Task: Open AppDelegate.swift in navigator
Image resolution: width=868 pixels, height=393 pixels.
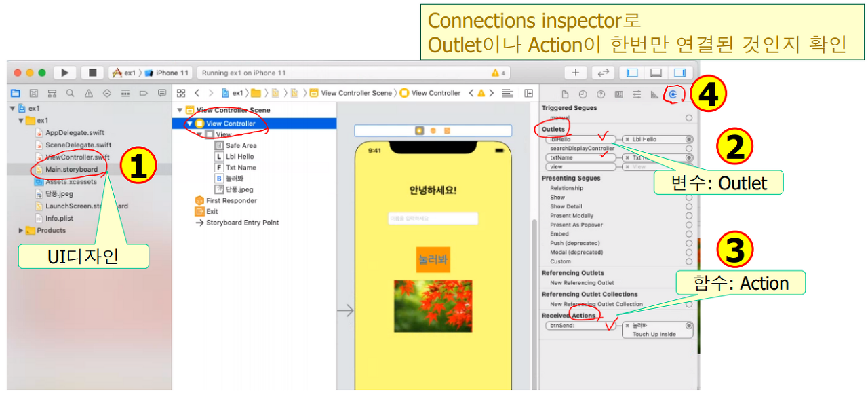Action: click(75, 132)
